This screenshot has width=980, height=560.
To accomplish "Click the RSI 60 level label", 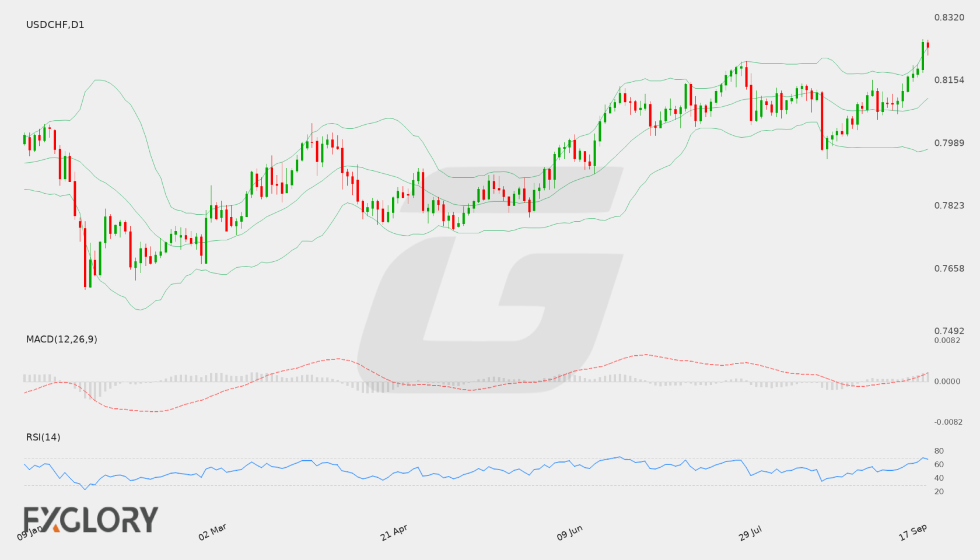I will click(x=939, y=464).
